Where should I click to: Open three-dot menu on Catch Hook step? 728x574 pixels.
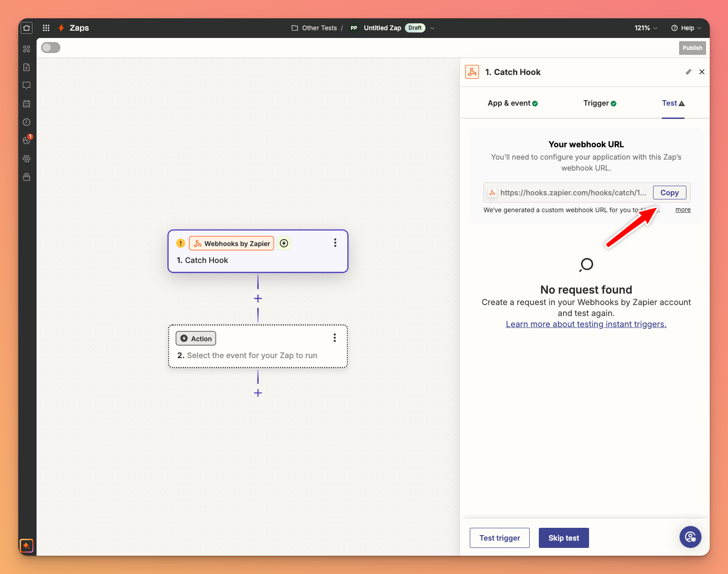(x=335, y=243)
